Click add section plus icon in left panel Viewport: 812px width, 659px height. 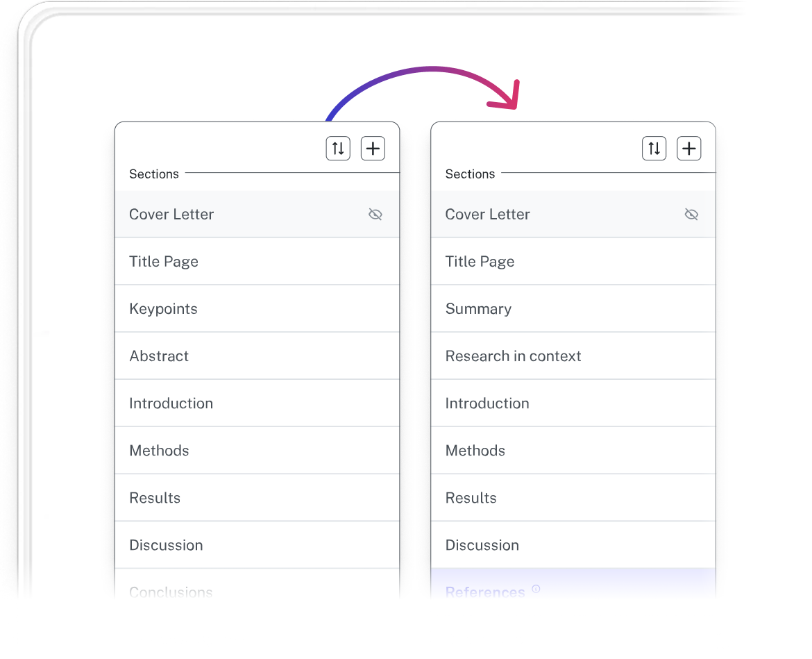(x=373, y=149)
